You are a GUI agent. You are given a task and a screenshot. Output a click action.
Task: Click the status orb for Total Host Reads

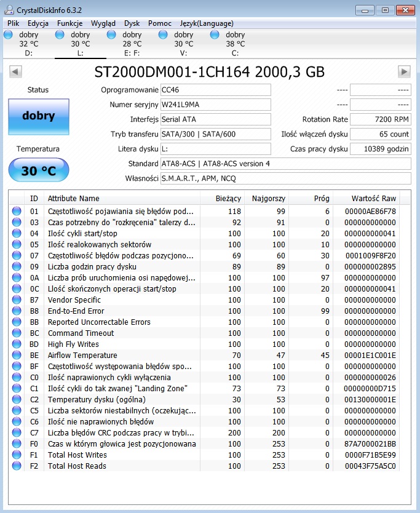(17, 466)
